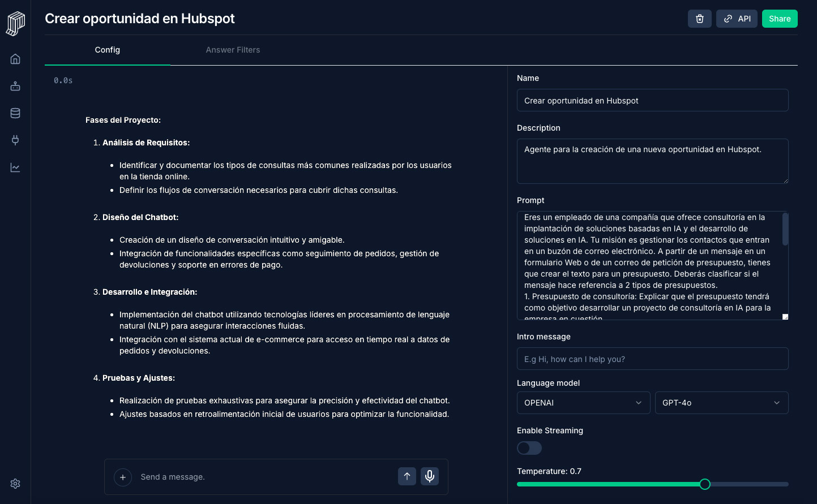Click the "Language model" label

(x=549, y=383)
